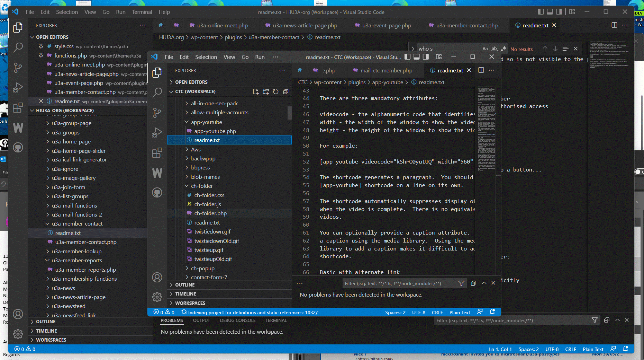Collapse the app-youtube folder
Image resolution: width=644 pixels, height=360 pixels.
[207, 122]
